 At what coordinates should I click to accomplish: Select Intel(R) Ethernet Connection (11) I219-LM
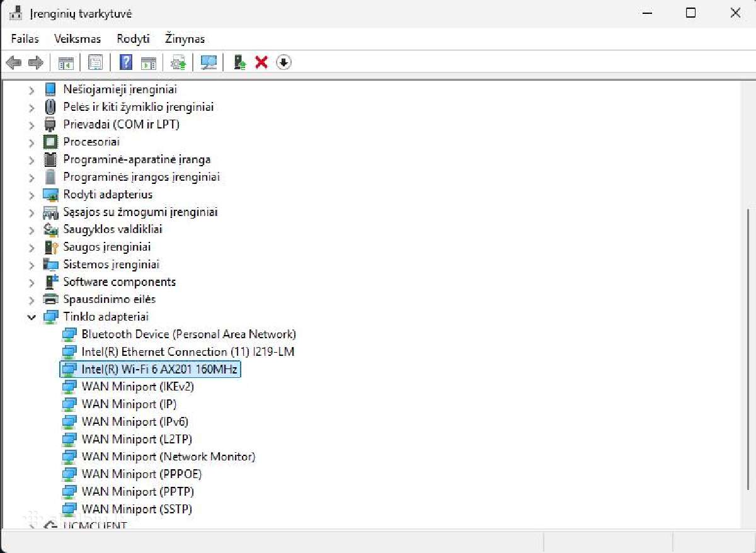click(x=188, y=351)
